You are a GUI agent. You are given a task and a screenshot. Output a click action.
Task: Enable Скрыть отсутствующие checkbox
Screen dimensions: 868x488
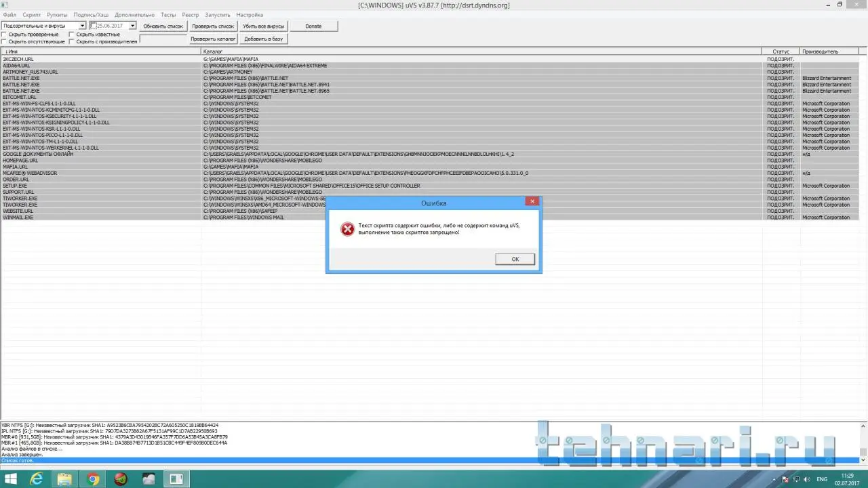(x=5, y=42)
